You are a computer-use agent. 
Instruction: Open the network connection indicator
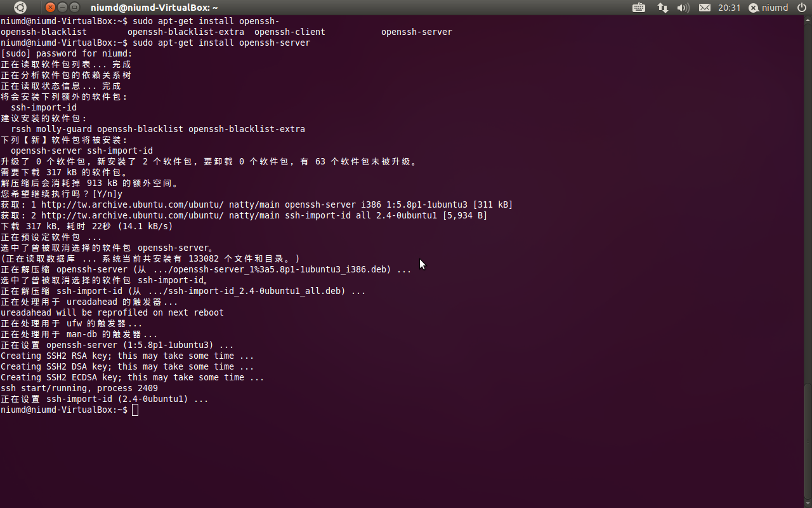[662, 8]
